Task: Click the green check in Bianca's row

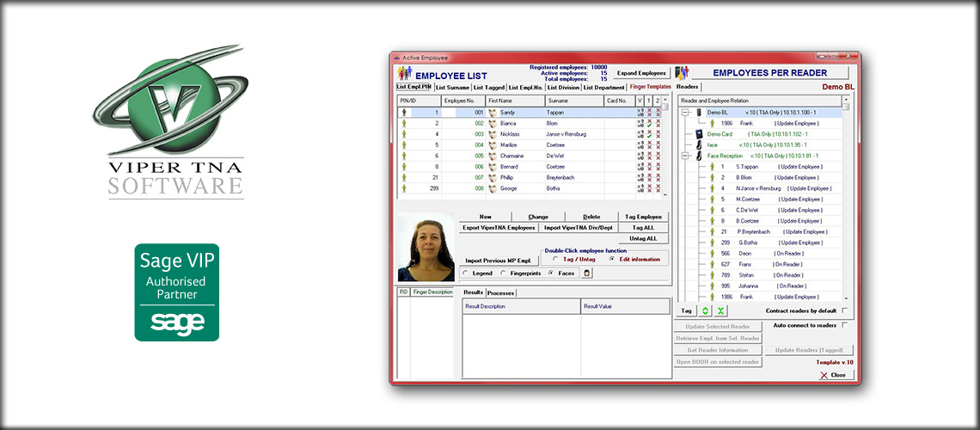Action: click(x=649, y=126)
